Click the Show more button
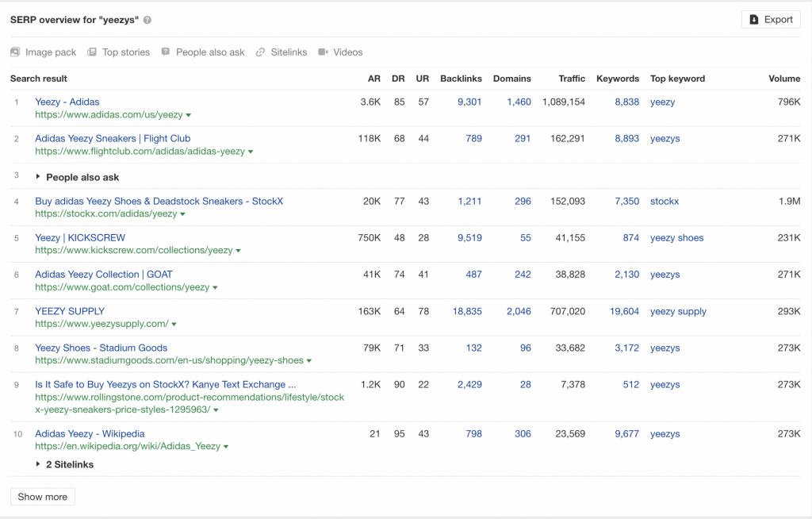 43,497
